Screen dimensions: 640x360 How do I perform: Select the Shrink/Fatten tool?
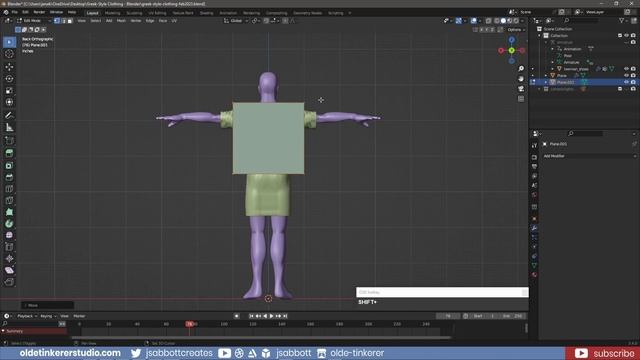click(x=9, y=258)
